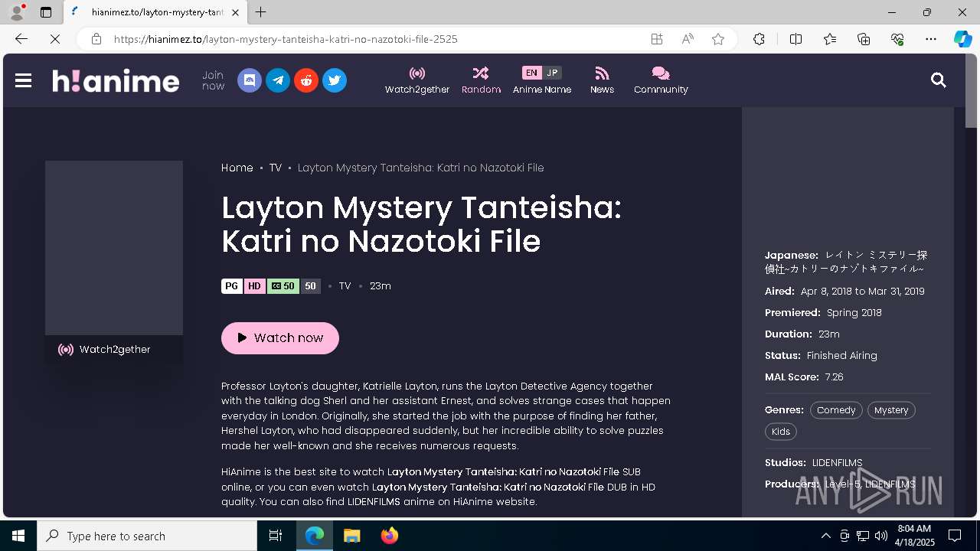
Task: Go back in the browser
Action: tap(21, 39)
